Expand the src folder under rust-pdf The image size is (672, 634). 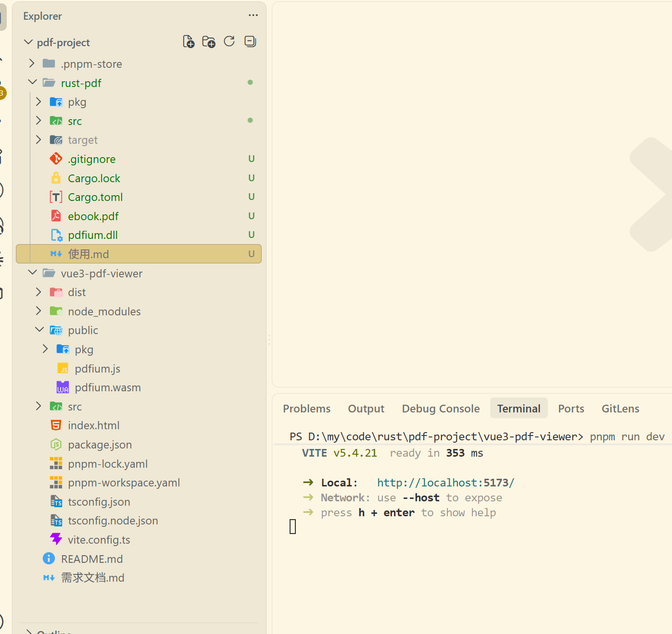coord(39,121)
